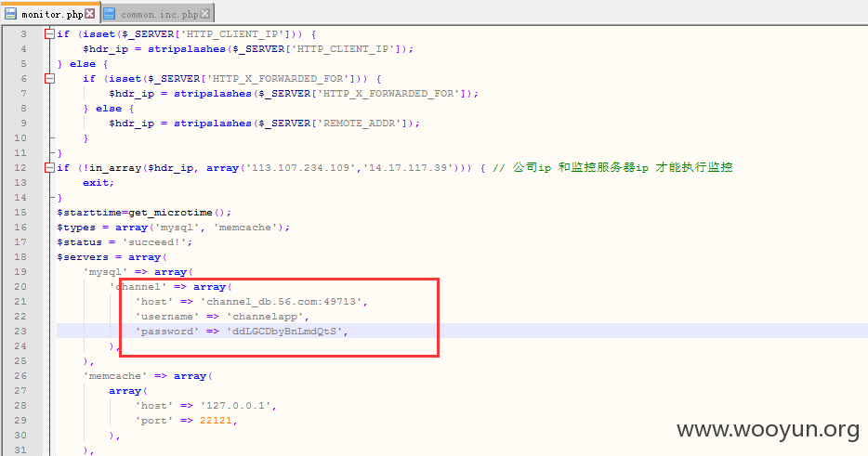
Task: Click the 'password' key on line 23
Action: (167, 332)
